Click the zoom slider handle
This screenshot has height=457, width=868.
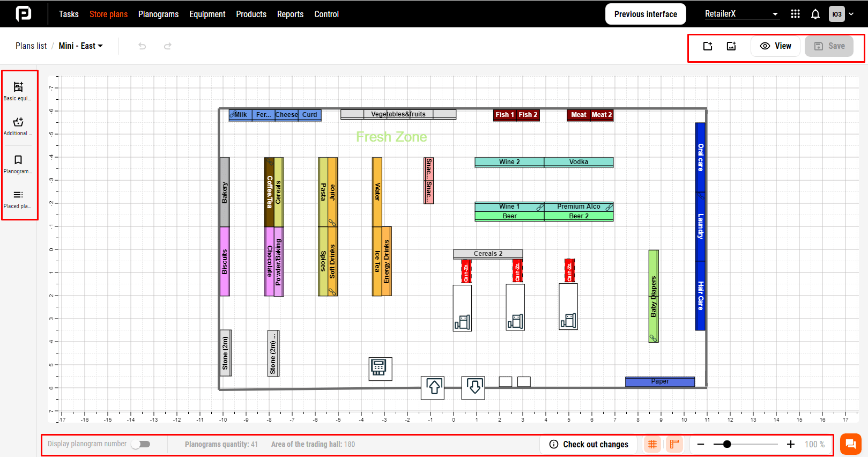pos(727,444)
